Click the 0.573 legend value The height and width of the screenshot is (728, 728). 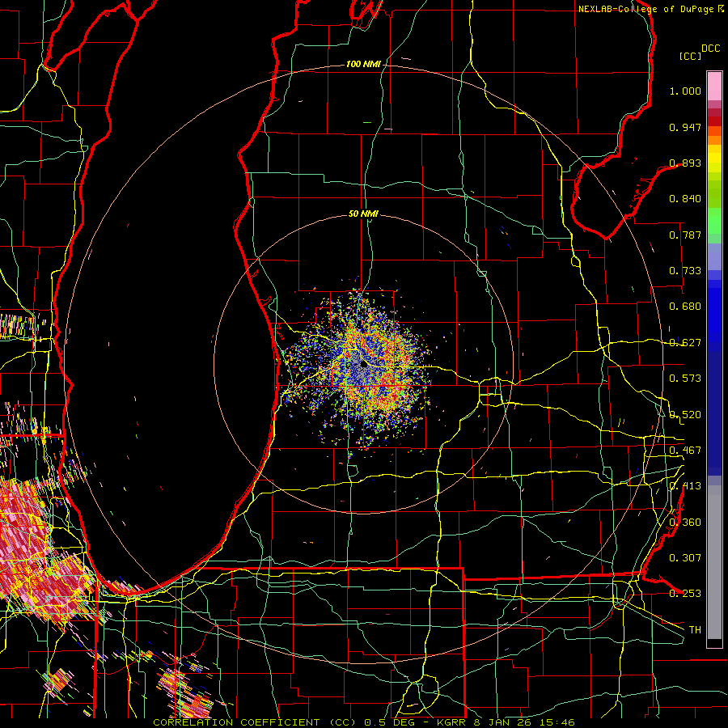[685, 379]
